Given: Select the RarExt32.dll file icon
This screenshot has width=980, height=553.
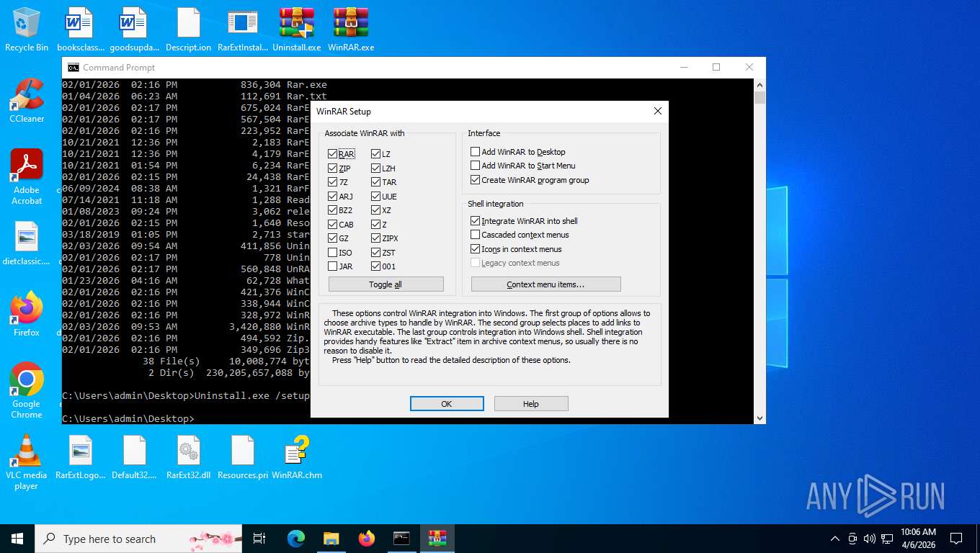Looking at the screenshot, I should pyautogui.click(x=188, y=457).
